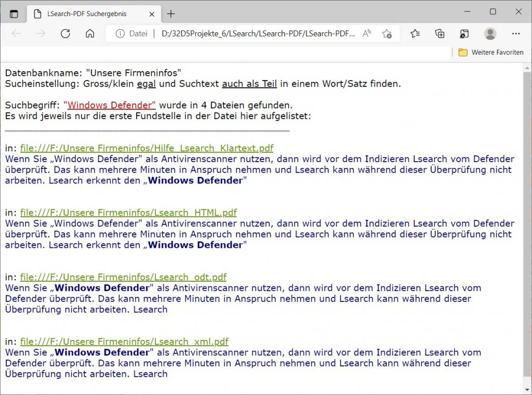
Task: Open the Weitere Favoriten folder
Action: point(491,52)
